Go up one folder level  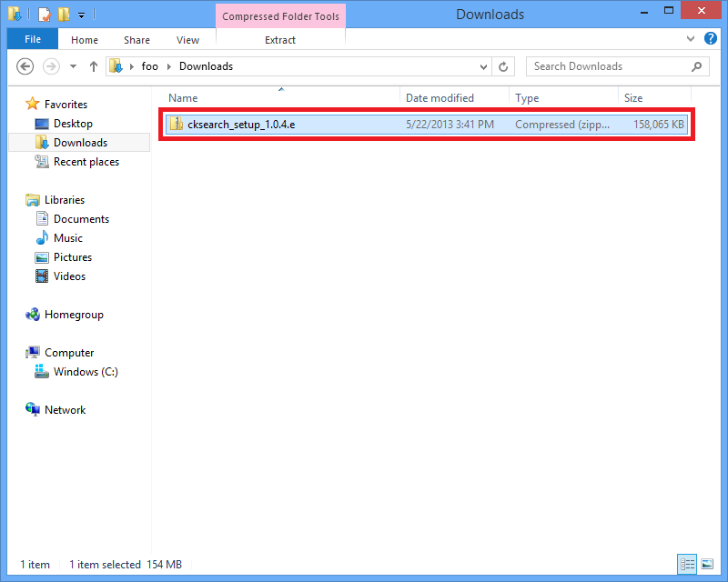(x=94, y=66)
